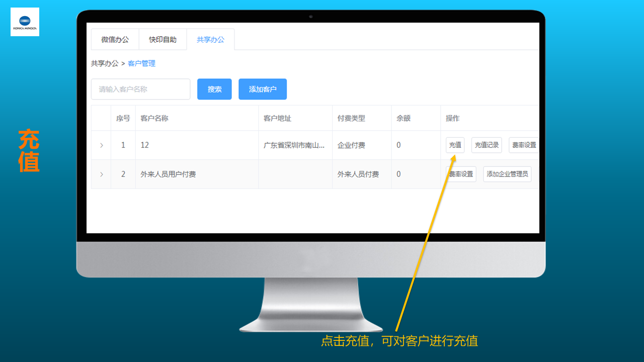644x362 pixels.
Task: Click the 广东省深圳市南山 address cell
Action: (x=294, y=145)
